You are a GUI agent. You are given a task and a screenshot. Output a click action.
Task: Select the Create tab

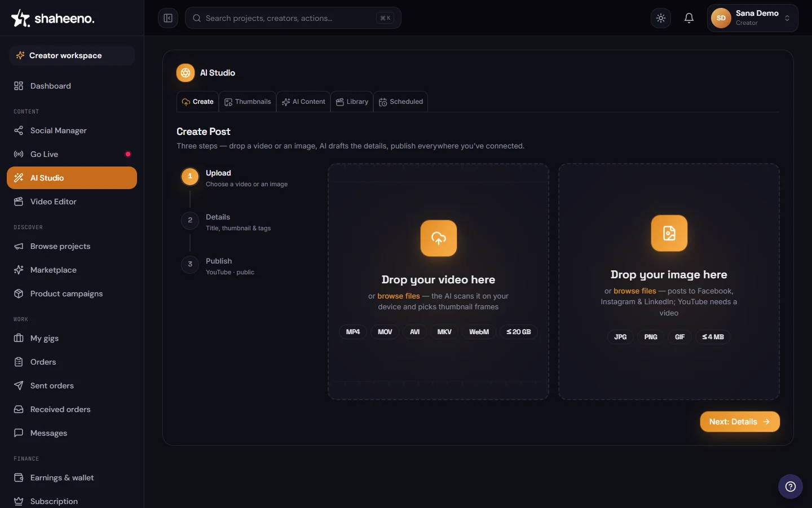[198, 102]
